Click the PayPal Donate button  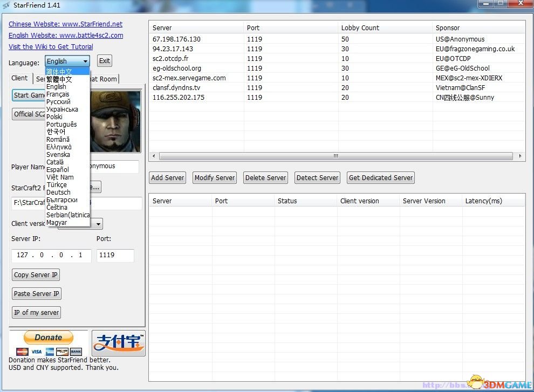point(48,338)
